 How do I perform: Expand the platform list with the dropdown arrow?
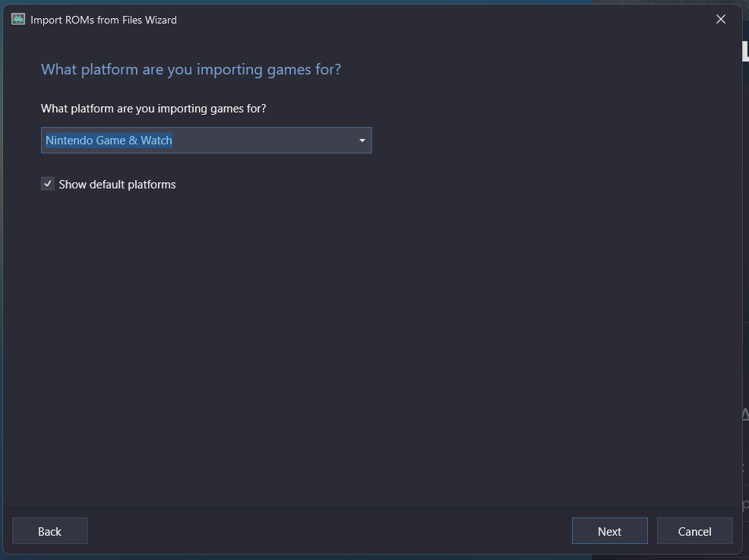[x=362, y=141]
